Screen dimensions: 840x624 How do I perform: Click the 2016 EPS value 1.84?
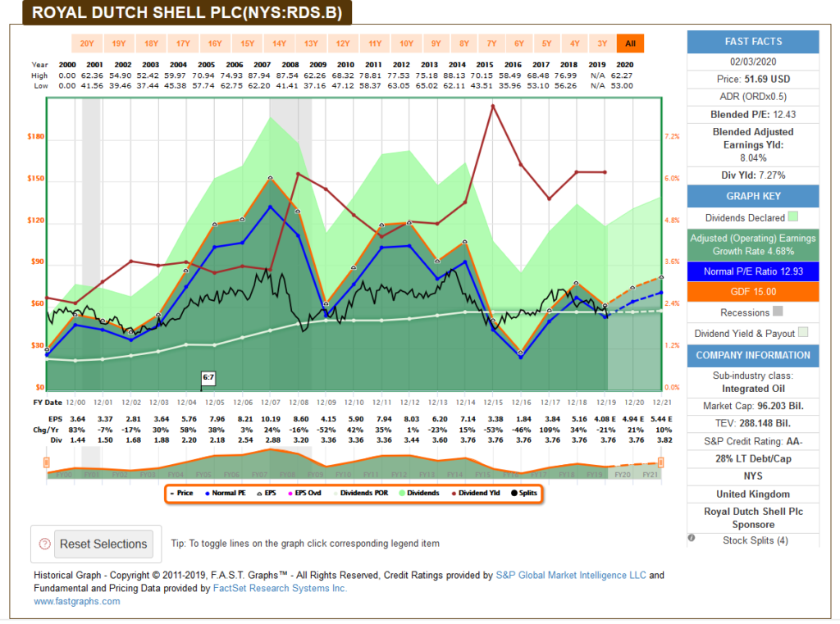point(523,419)
